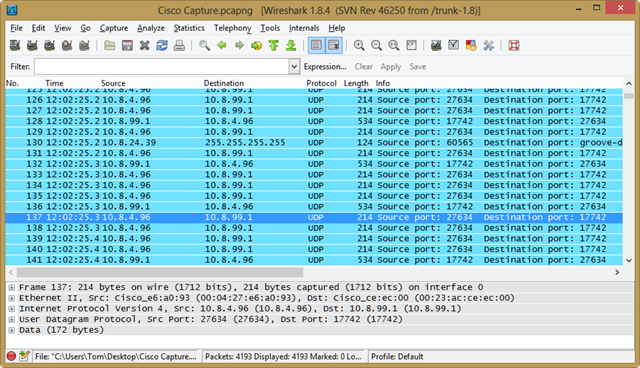Start a new live capture

click(x=50, y=45)
